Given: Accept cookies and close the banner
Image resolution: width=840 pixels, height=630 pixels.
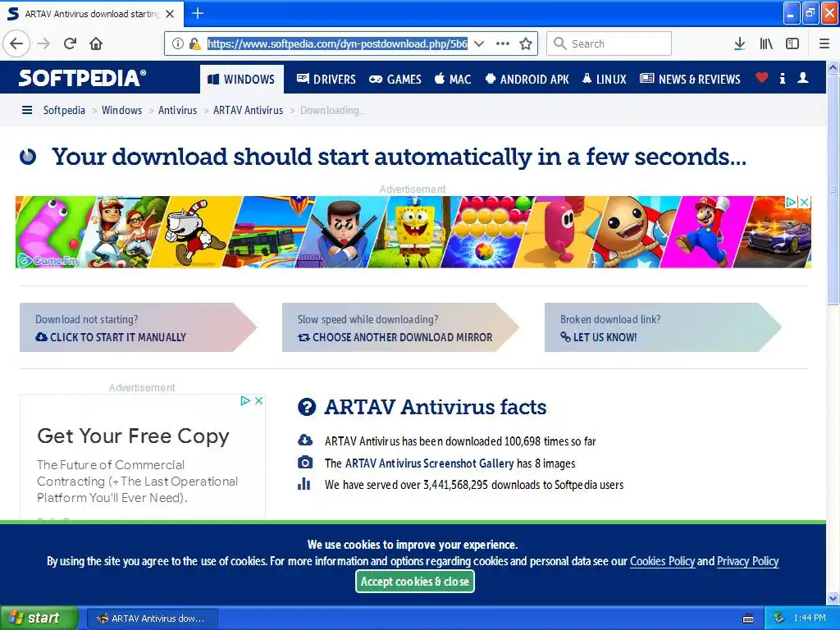Looking at the screenshot, I should (x=414, y=582).
